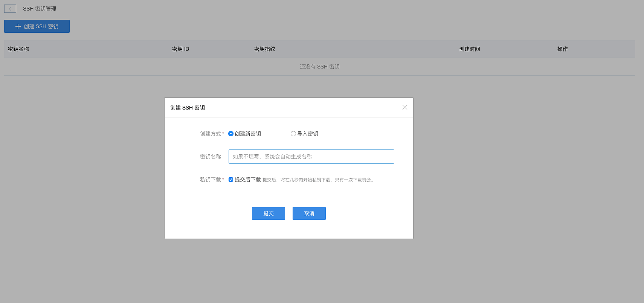This screenshot has height=303, width=644.
Task: Click the 密钥名称 table column header
Action: click(18, 49)
